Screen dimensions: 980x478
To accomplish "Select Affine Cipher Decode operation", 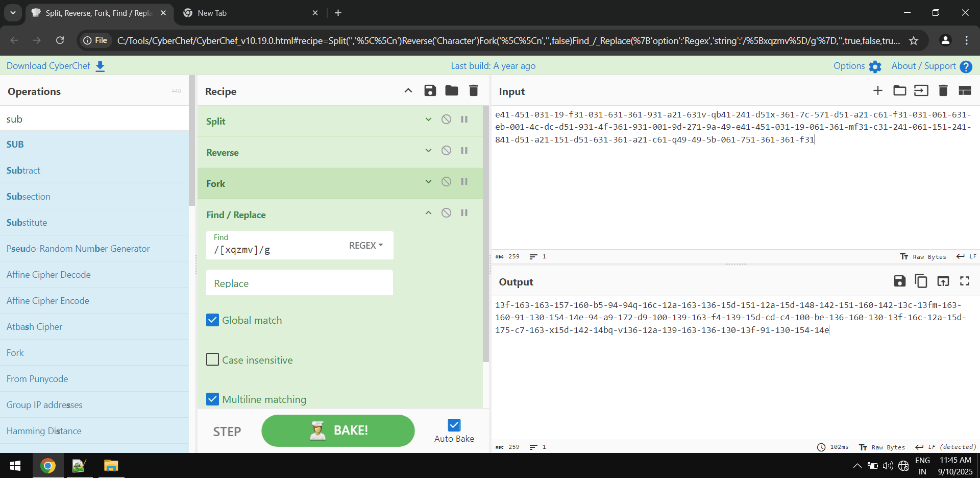I will (x=94, y=274).
